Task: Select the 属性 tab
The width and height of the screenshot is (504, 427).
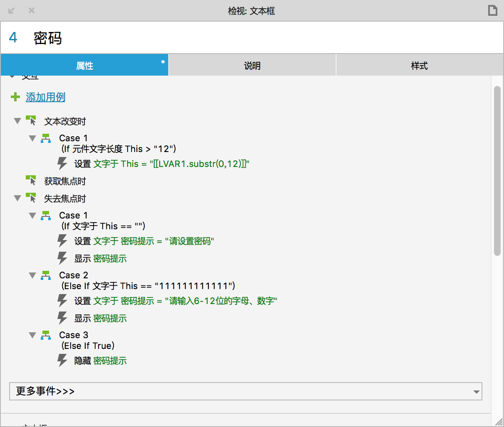Action: coord(84,66)
